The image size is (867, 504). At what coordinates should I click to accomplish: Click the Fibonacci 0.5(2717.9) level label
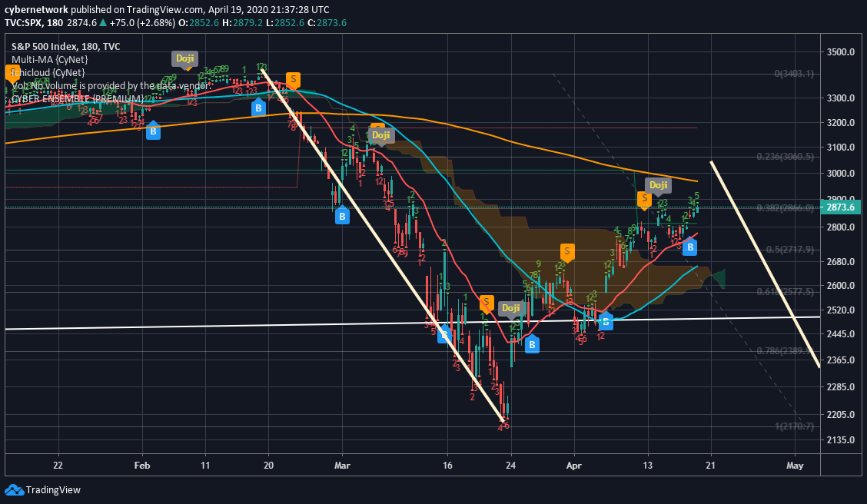click(790, 249)
